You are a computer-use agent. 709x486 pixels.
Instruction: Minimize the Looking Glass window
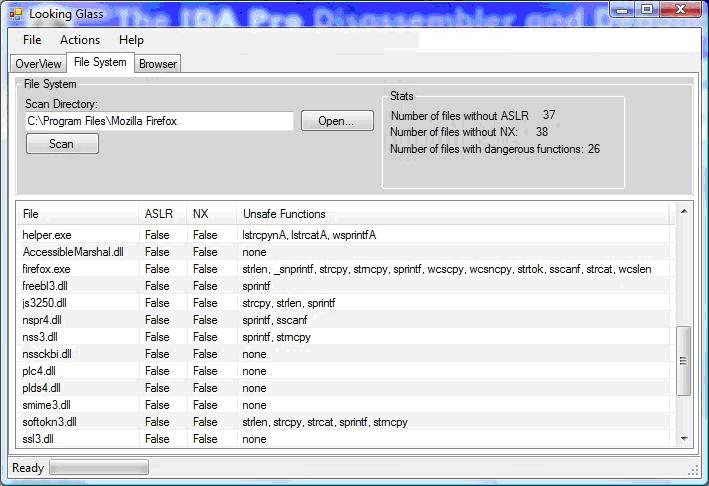click(622, 9)
